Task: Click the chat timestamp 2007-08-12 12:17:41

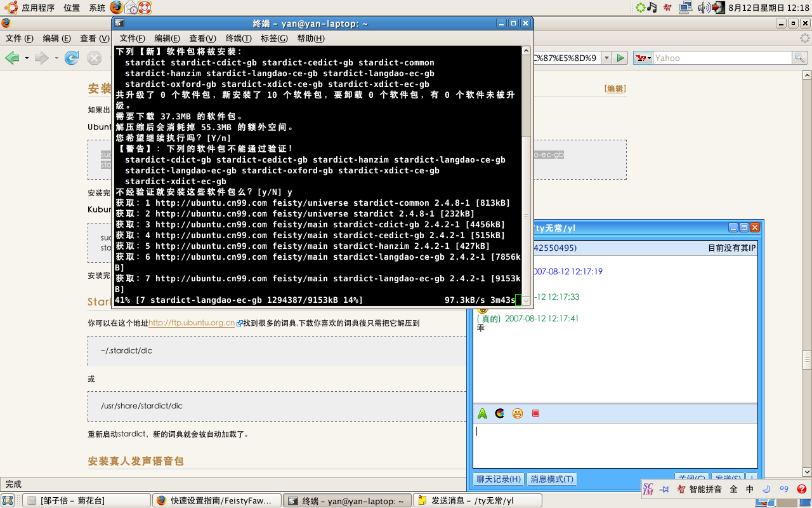Action: pyautogui.click(x=542, y=318)
